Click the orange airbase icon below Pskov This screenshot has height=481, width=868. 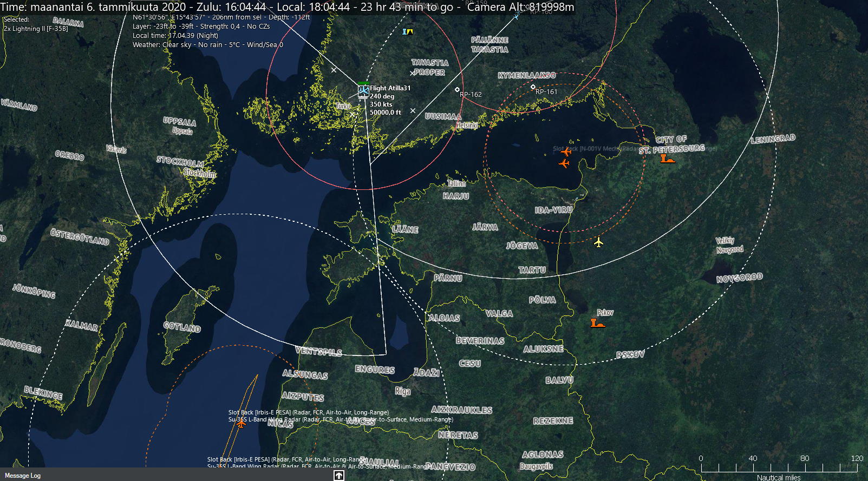coord(597,323)
